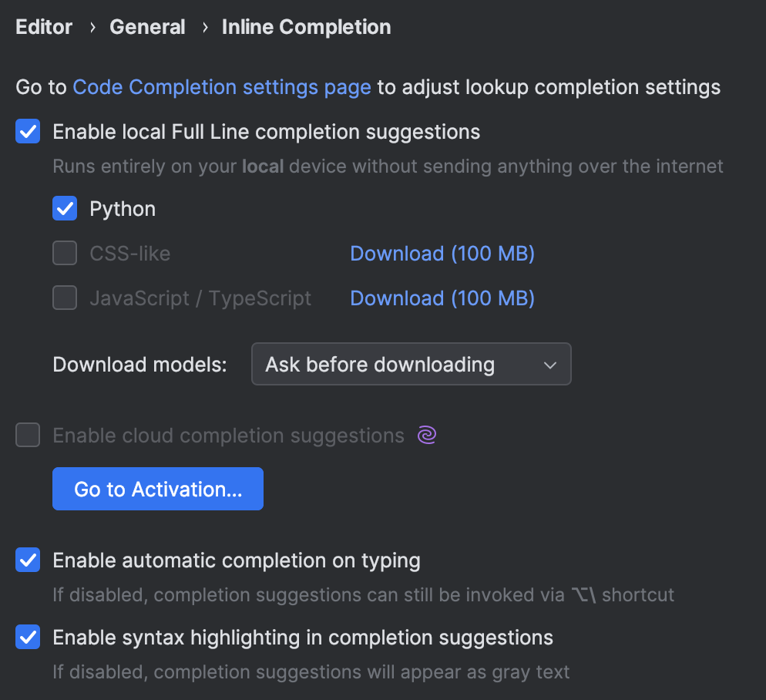Download the CSS-like model (100 MB)

click(442, 253)
